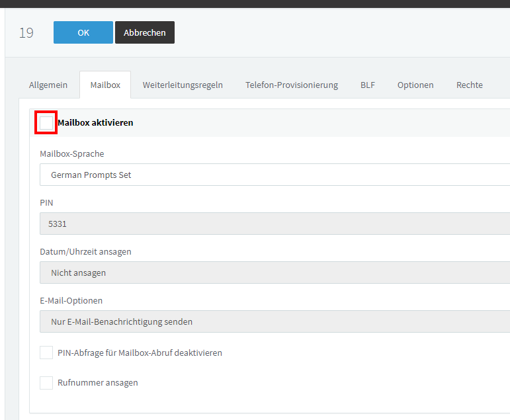Expand the E-Mail-Optionen dropdown
This screenshot has height=420, width=510.
tap(275, 321)
